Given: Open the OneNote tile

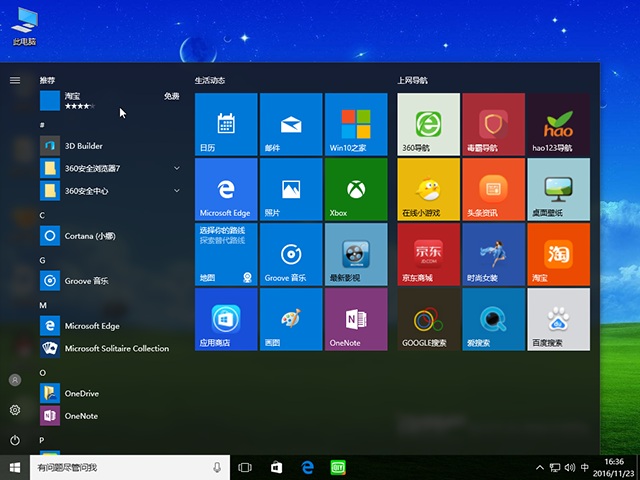Looking at the screenshot, I should tap(355, 319).
